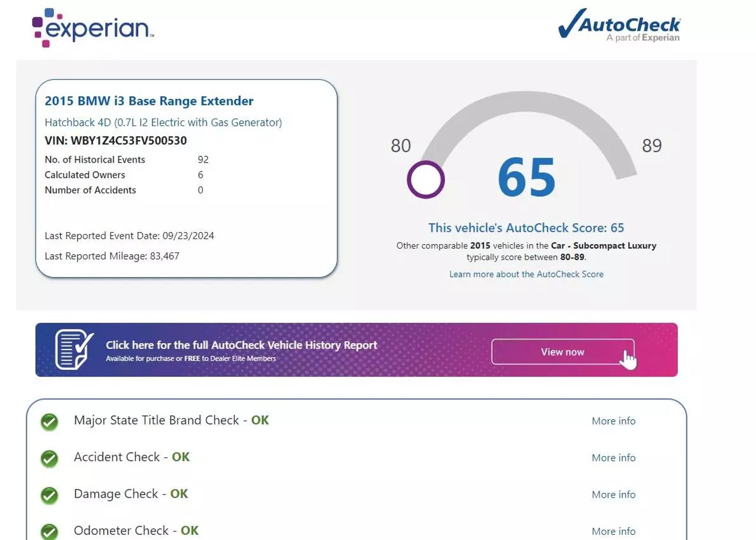
Task: Click Available for purchase or FREE subtext
Action: point(191,359)
